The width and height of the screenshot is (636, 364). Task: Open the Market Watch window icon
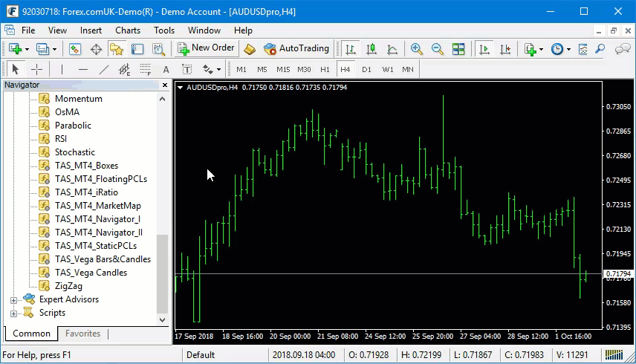pos(74,49)
